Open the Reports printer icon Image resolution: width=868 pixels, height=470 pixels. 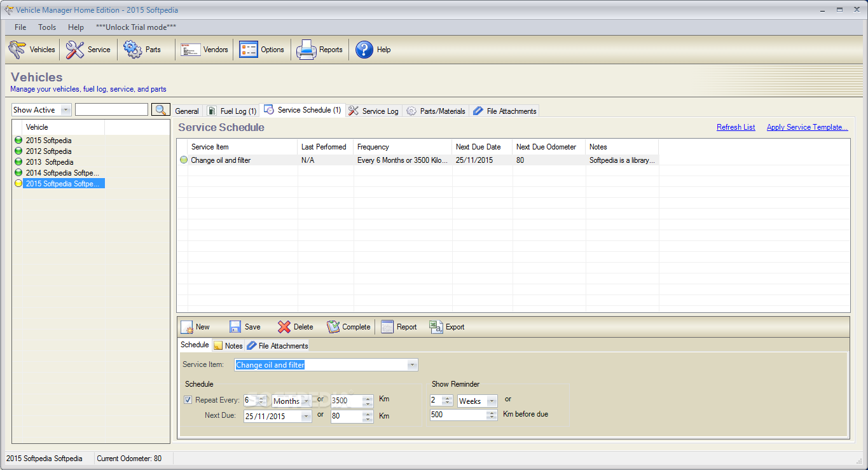[x=307, y=50]
